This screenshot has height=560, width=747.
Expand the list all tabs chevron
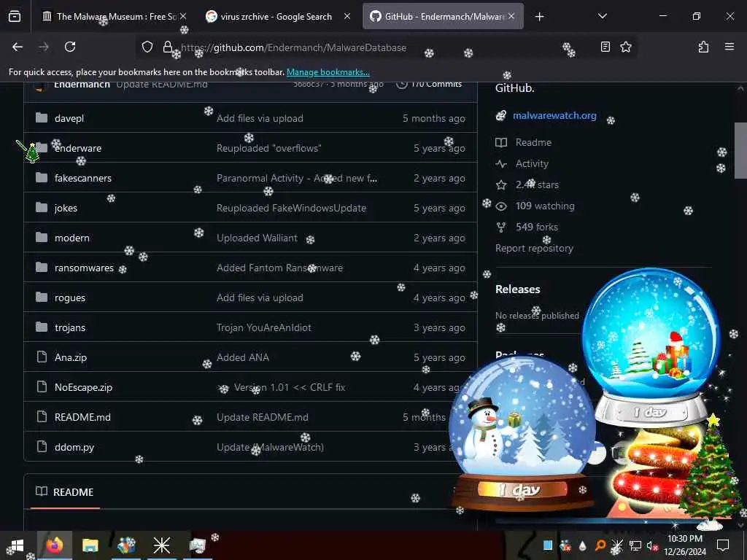(x=602, y=16)
